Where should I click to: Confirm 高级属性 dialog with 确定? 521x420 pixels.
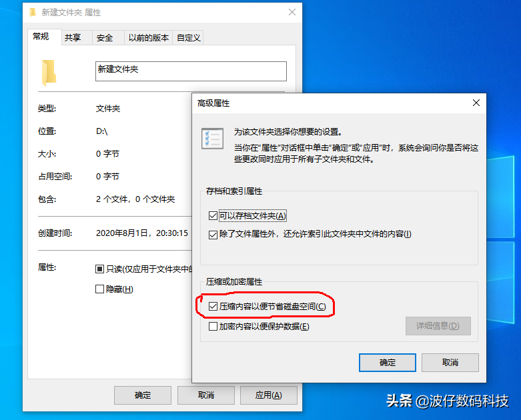387,362
